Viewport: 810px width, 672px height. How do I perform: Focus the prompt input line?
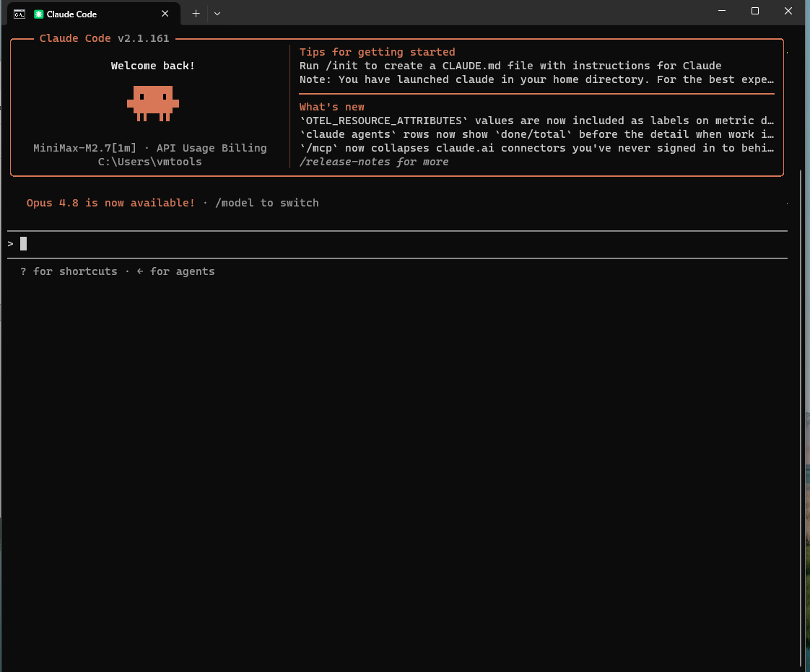(x=397, y=244)
